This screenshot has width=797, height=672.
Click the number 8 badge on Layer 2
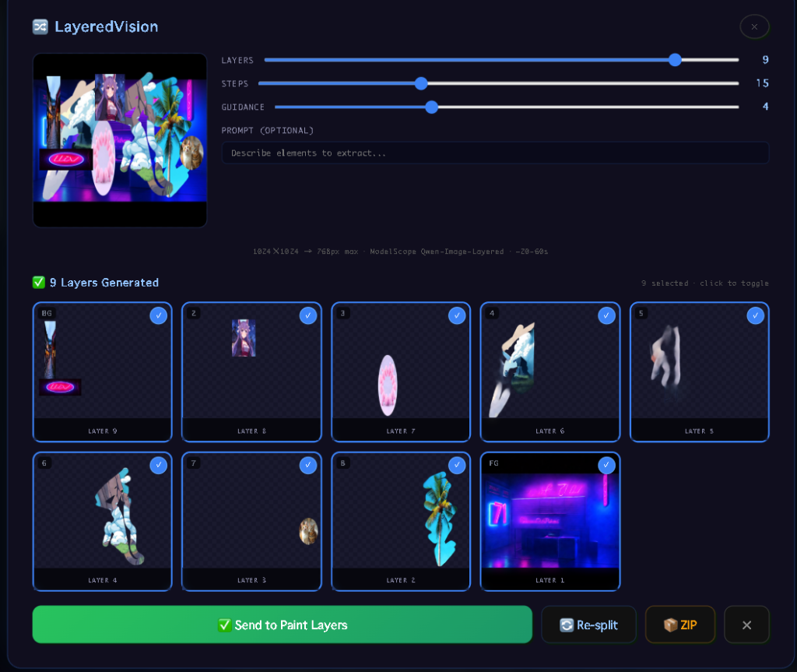click(x=343, y=463)
